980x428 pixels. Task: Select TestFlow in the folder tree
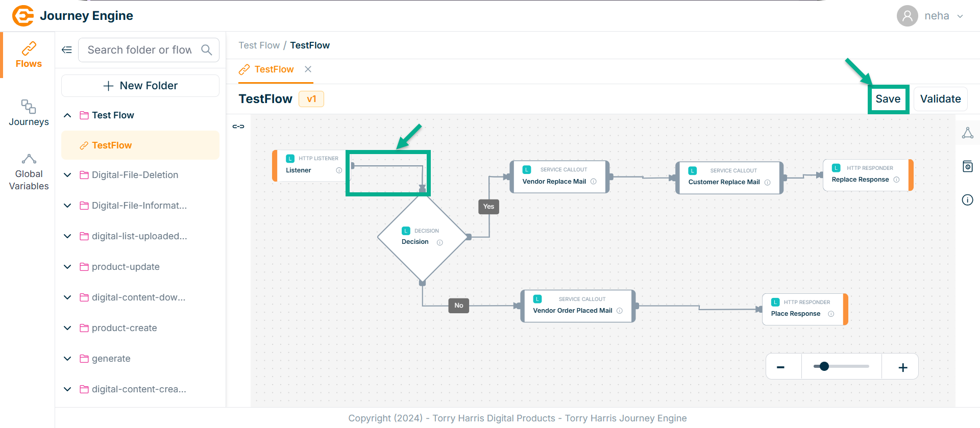click(112, 145)
